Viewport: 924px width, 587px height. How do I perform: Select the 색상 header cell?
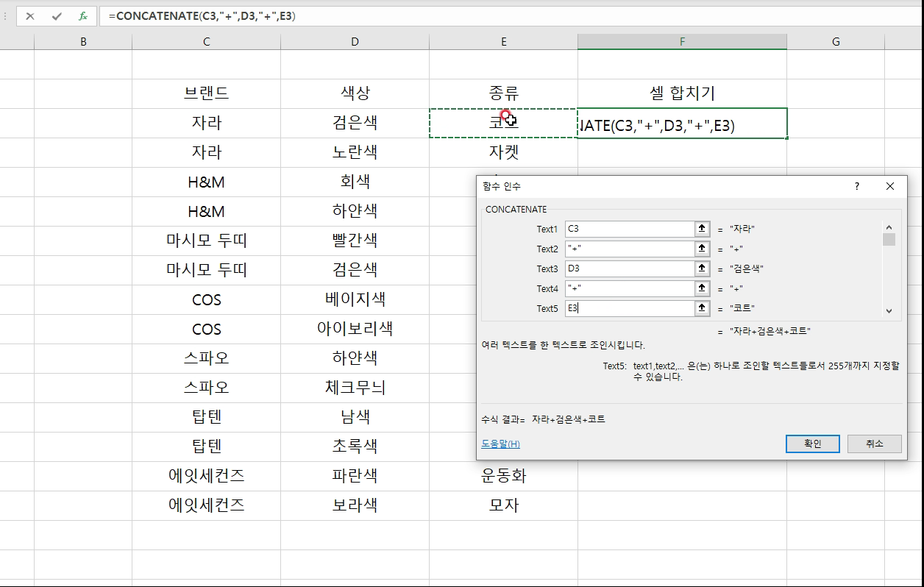point(355,93)
